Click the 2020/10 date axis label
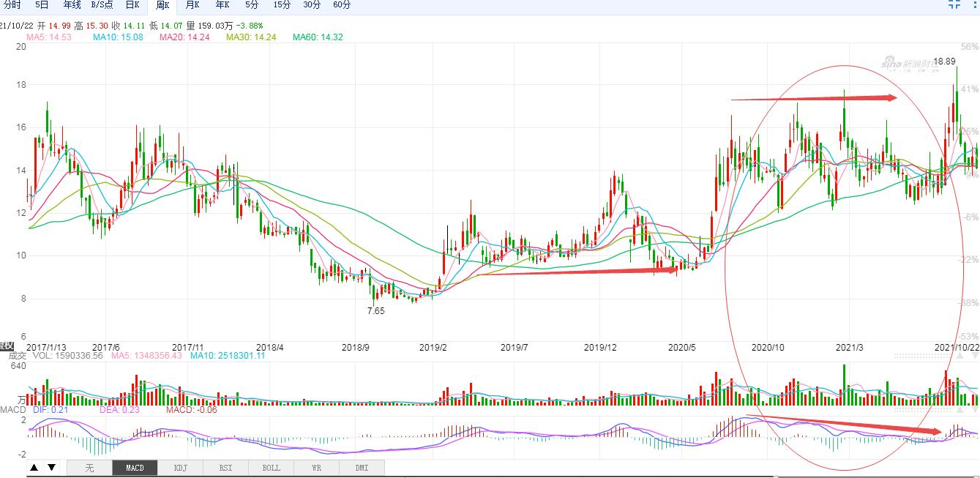The width and height of the screenshot is (980, 478). [x=769, y=347]
